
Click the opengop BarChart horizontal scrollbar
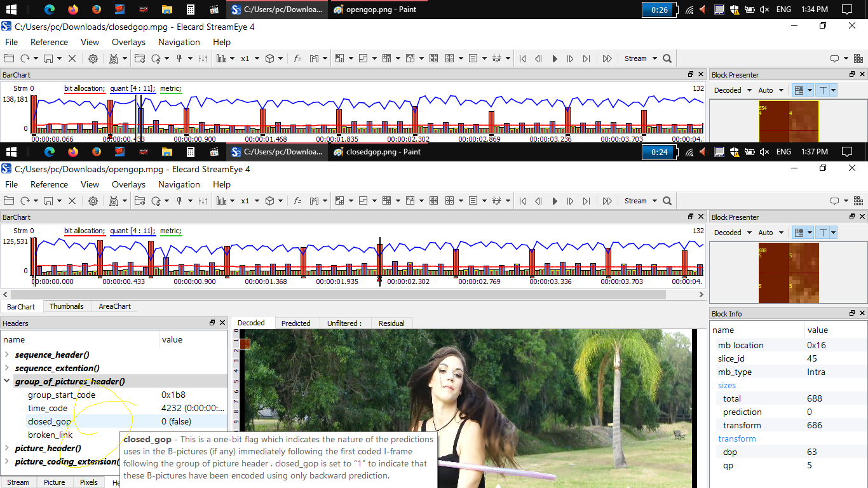click(x=338, y=295)
